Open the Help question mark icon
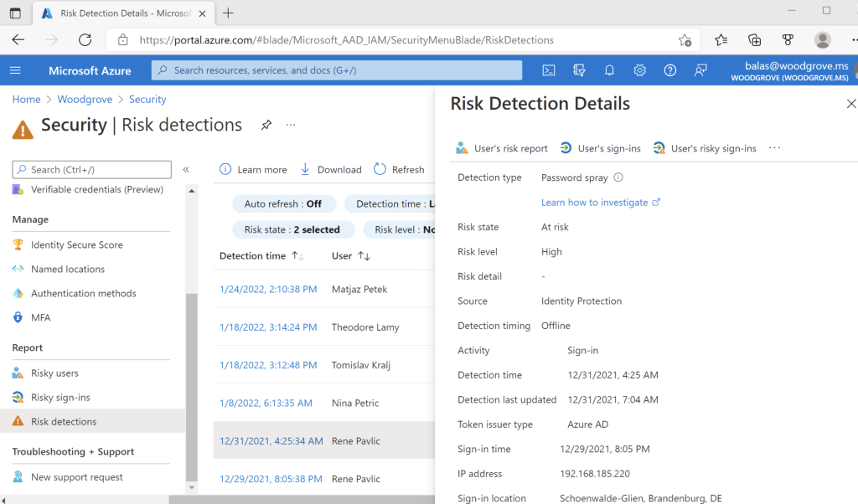Screen dimensions: 858x504 click(x=669, y=70)
